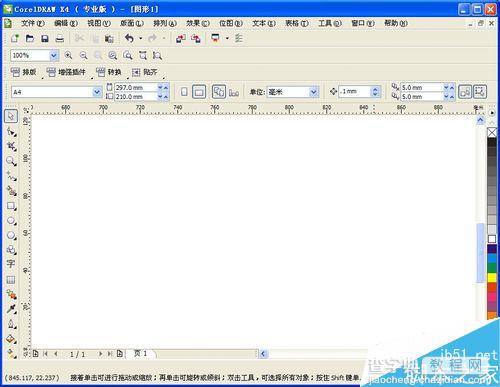The image size is (500, 387).
Task: Zoom to all objects icon
Action: pos(113,55)
